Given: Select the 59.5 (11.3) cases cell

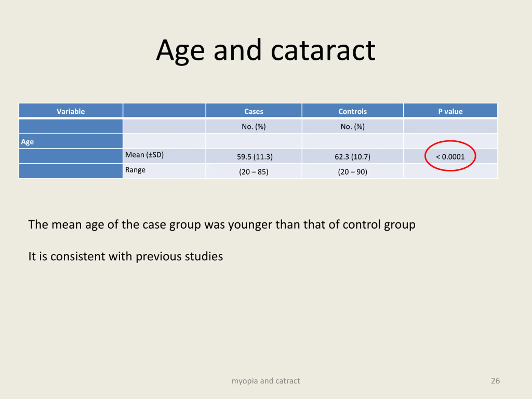Looking at the screenshot, I should click(255, 157).
